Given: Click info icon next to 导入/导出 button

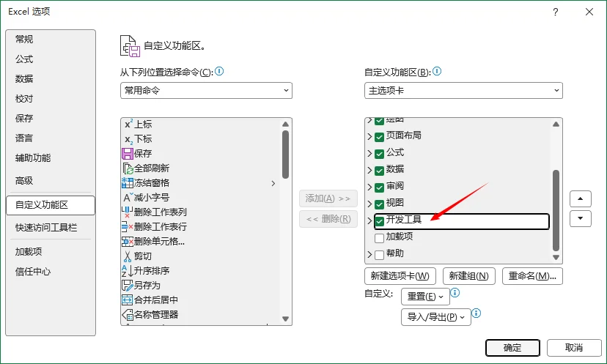Looking at the screenshot, I should tap(477, 313).
